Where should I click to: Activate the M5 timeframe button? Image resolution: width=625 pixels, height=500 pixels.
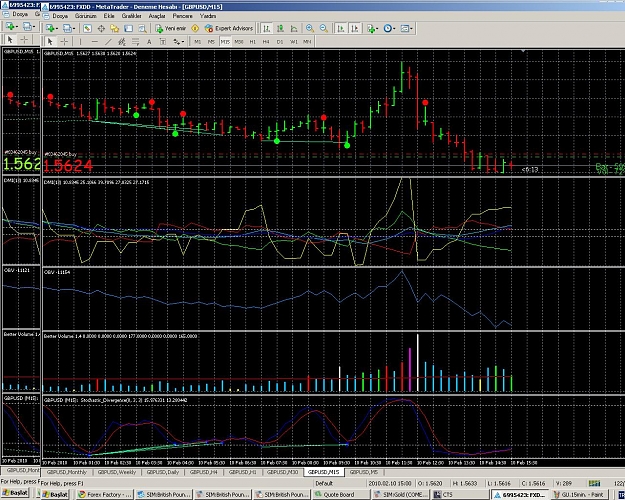(x=211, y=41)
